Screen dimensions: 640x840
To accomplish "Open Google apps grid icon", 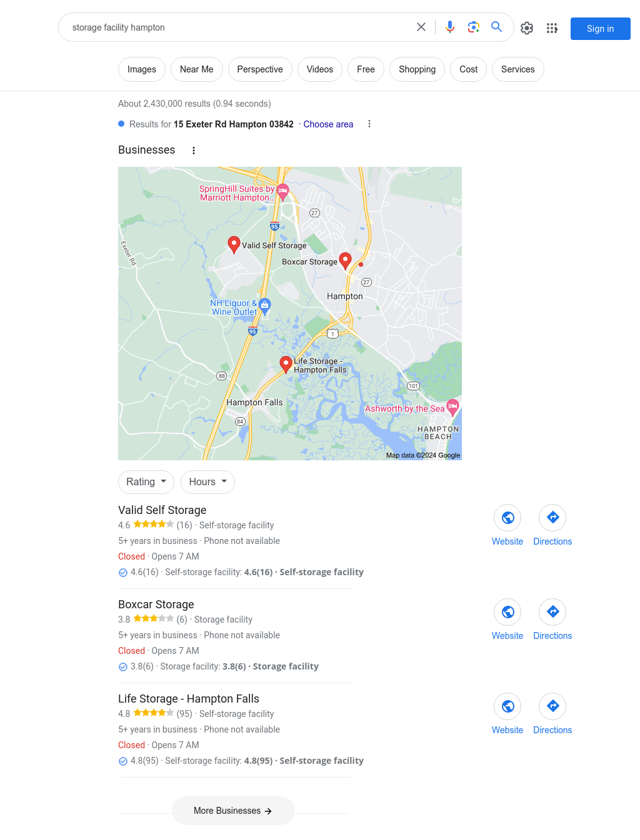I will pyautogui.click(x=552, y=28).
